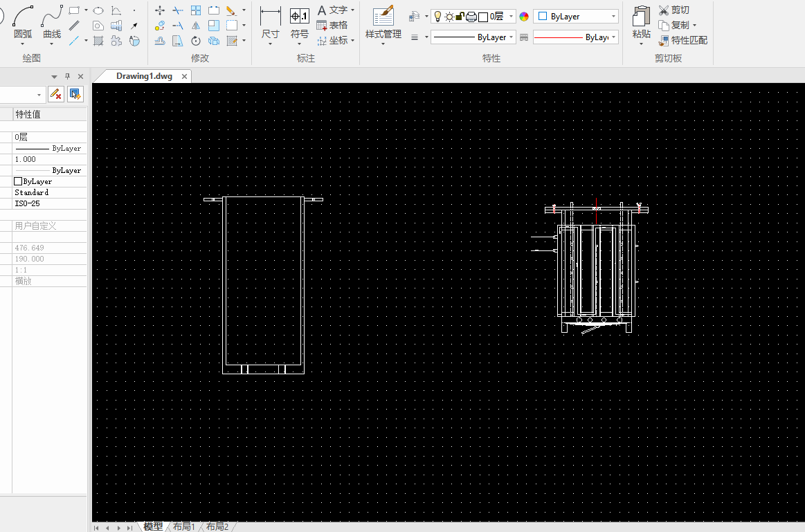Switch to the 布局1 layout tab
Viewport: 805px width, 532px height.
(x=183, y=526)
